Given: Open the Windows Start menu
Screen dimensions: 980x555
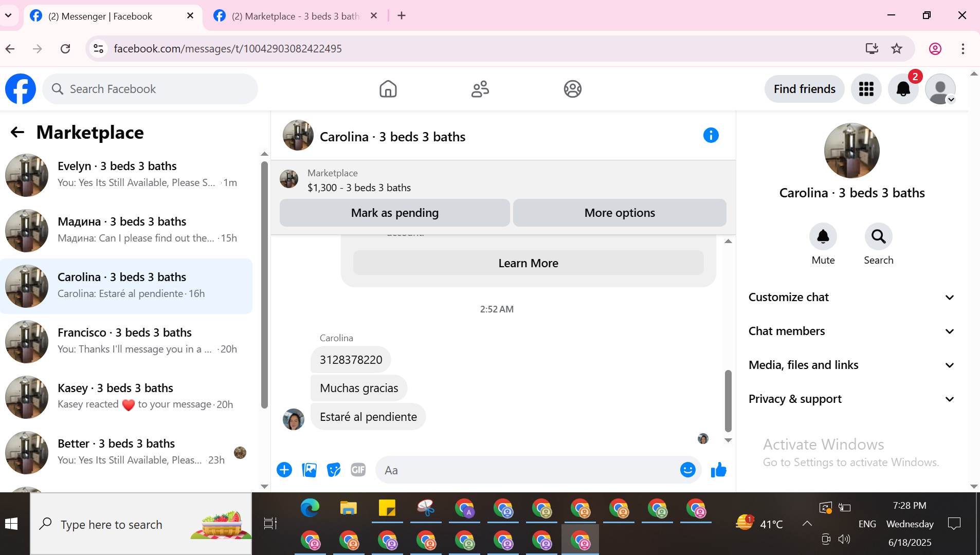Looking at the screenshot, I should point(11,524).
